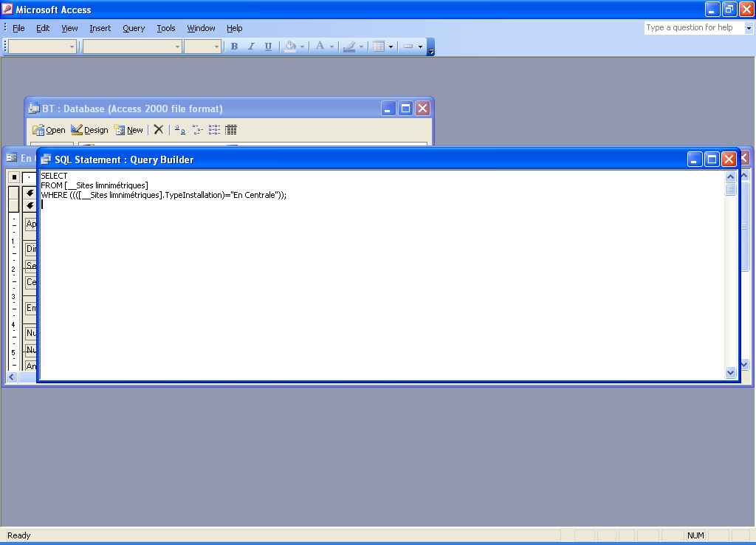756x545 pixels.
Task: Open the Window menu
Action: 201,29
